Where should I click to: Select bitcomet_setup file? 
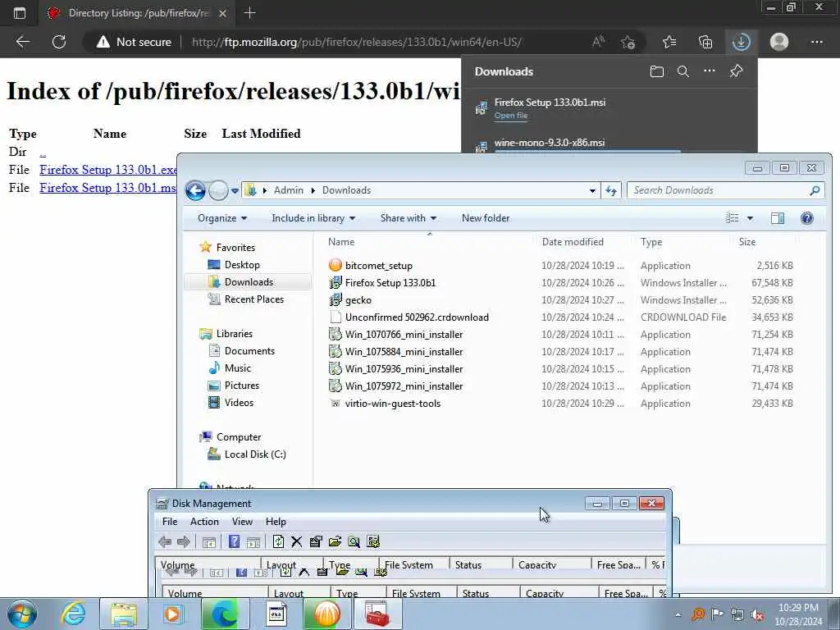click(379, 266)
